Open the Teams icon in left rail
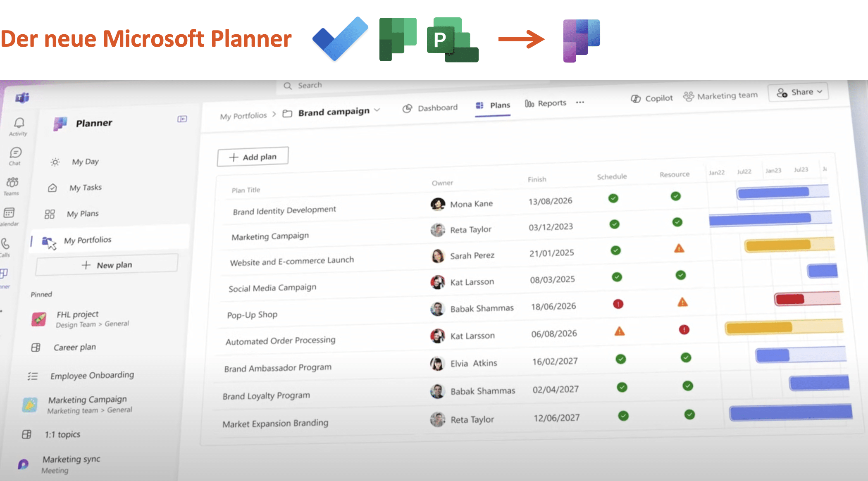Viewport: 868px width, 481px height. 12,182
